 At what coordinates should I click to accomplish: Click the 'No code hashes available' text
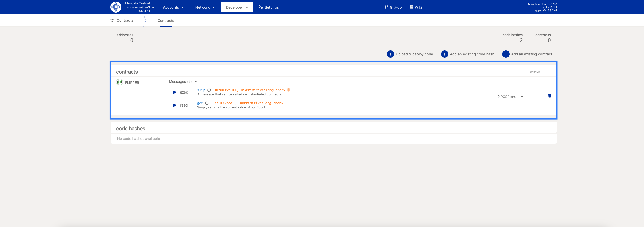[x=138, y=139]
